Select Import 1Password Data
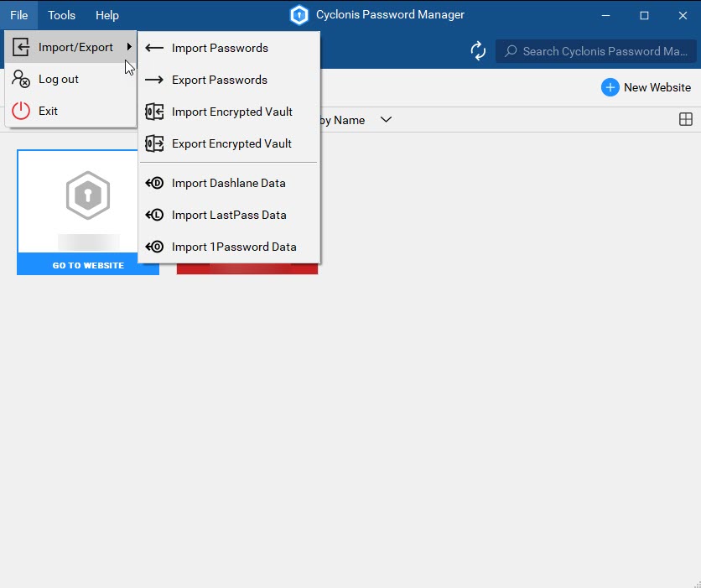 (x=229, y=247)
